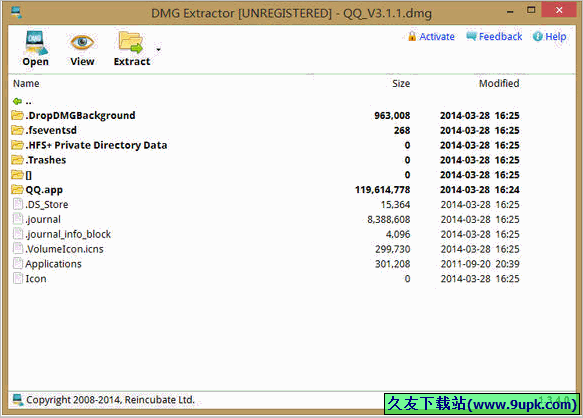Click size value 963,008

tap(392, 116)
